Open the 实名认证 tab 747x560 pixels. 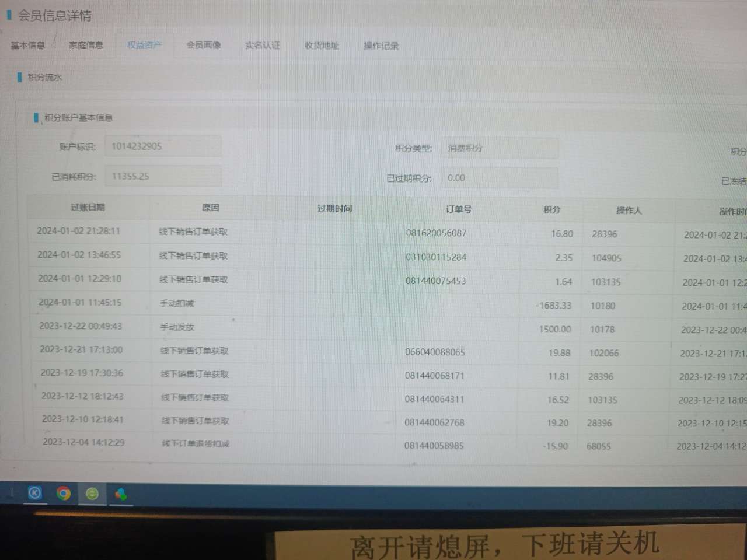pyautogui.click(x=263, y=45)
